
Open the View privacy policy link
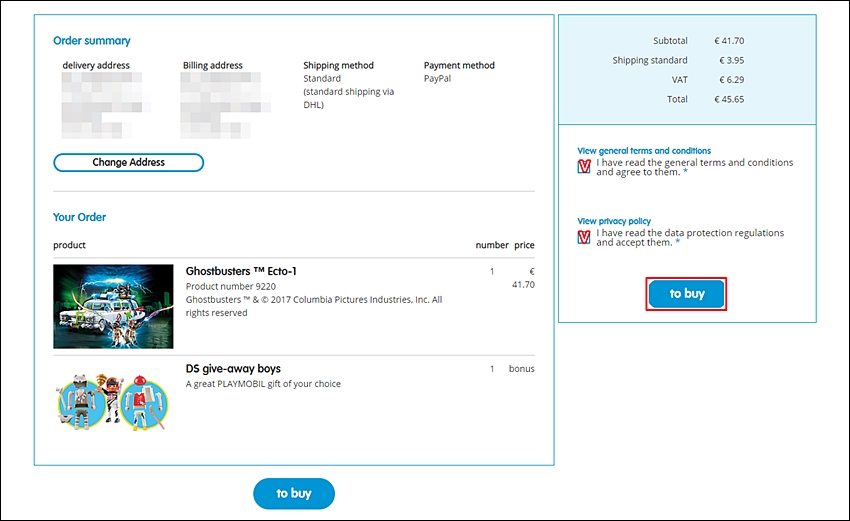coord(614,221)
